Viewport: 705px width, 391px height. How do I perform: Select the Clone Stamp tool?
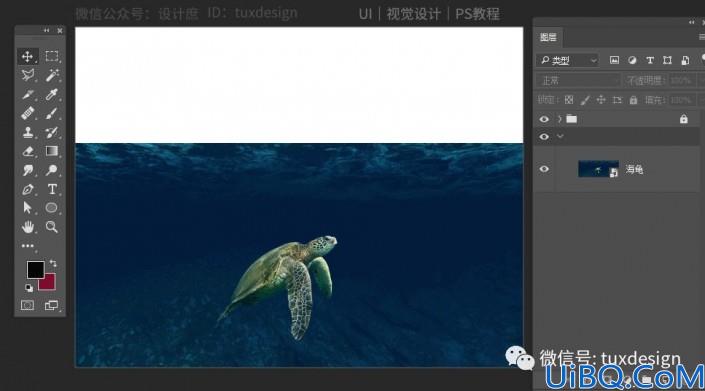(27, 132)
